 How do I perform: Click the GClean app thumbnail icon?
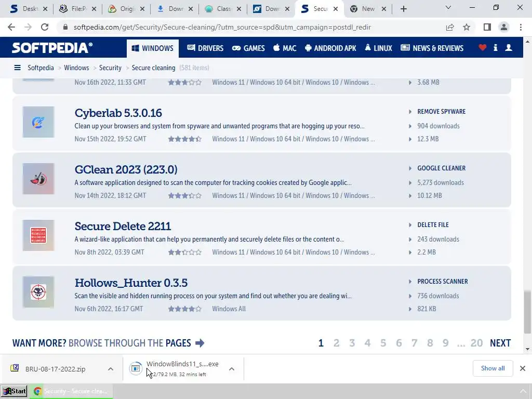click(38, 179)
